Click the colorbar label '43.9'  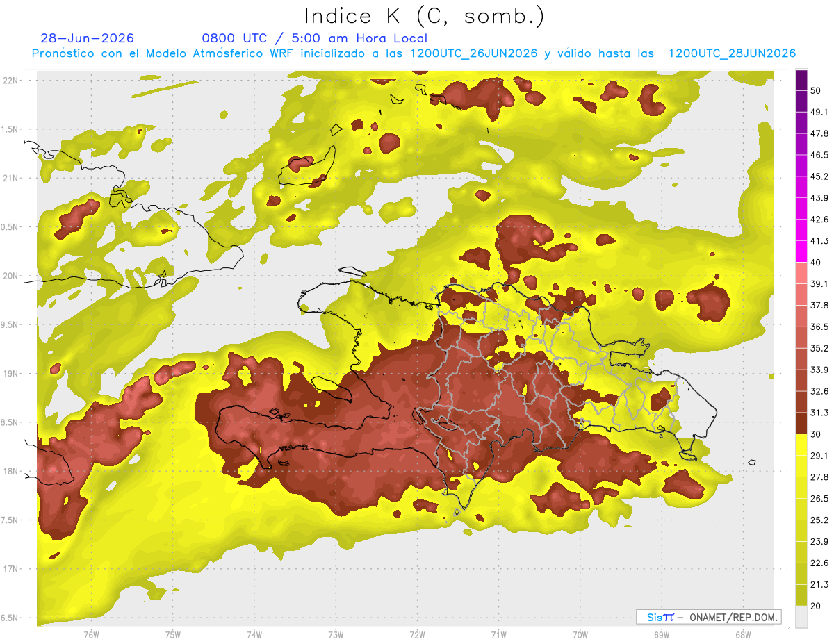click(819, 198)
